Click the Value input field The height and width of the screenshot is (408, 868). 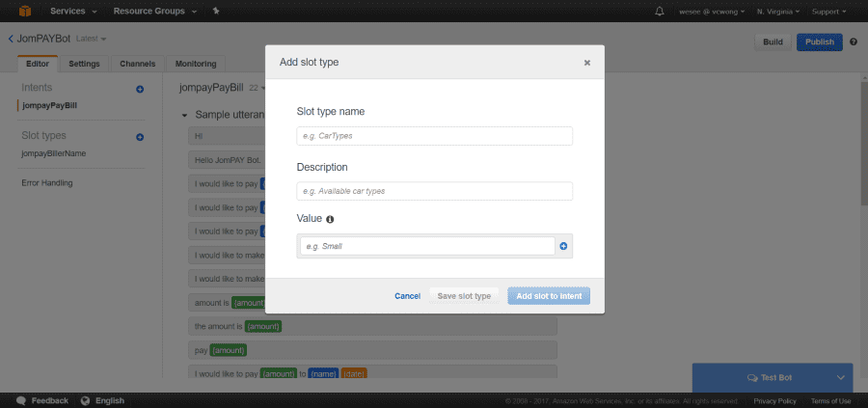point(427,246)
